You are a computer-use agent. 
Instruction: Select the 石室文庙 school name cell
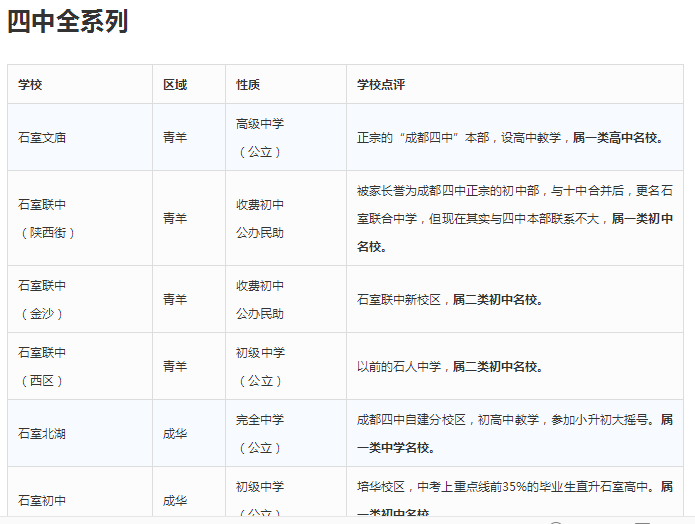click(42, 137)
